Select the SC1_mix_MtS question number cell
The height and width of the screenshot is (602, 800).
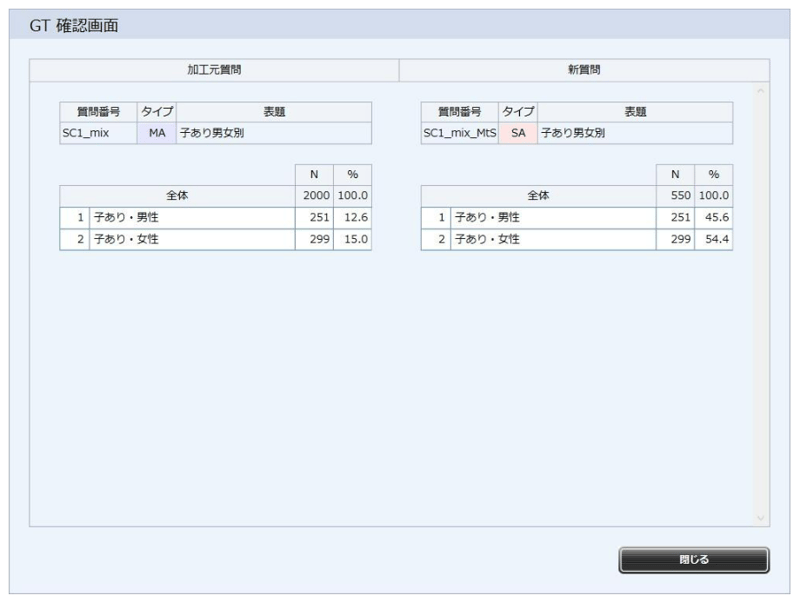[459, 133]
